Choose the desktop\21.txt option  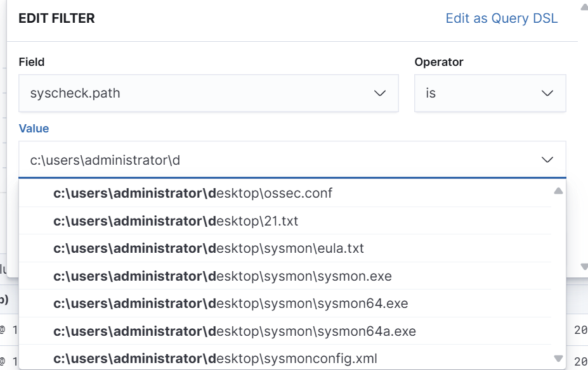(176, 220)
